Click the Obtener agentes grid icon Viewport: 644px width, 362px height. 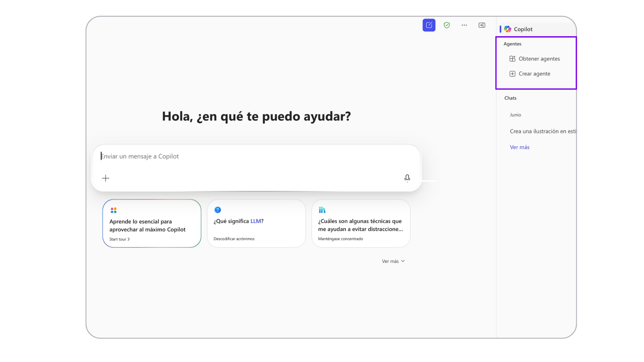[512, 59]
